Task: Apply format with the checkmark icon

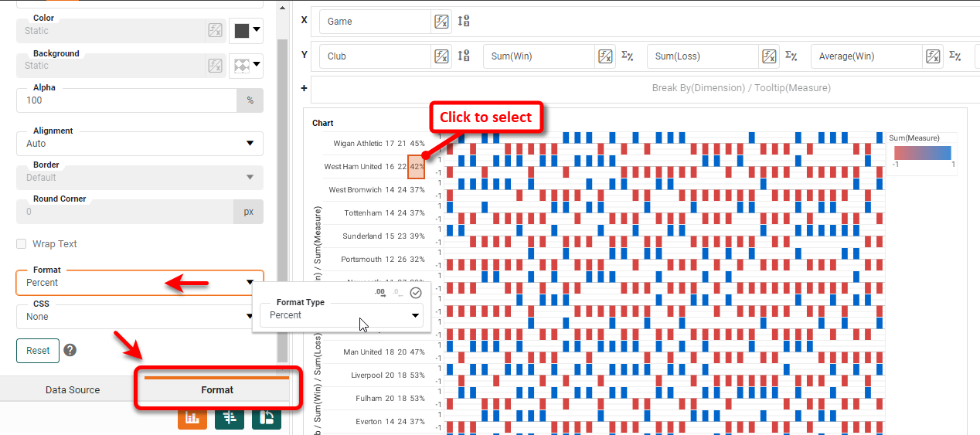Action: pyautogui.click(x=416, y=292)
